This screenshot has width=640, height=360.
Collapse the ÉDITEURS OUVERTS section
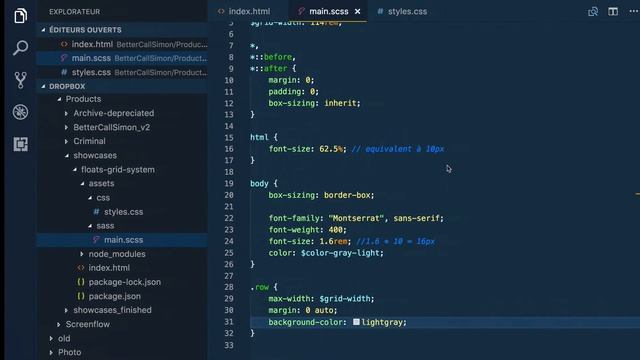[43, 30]
